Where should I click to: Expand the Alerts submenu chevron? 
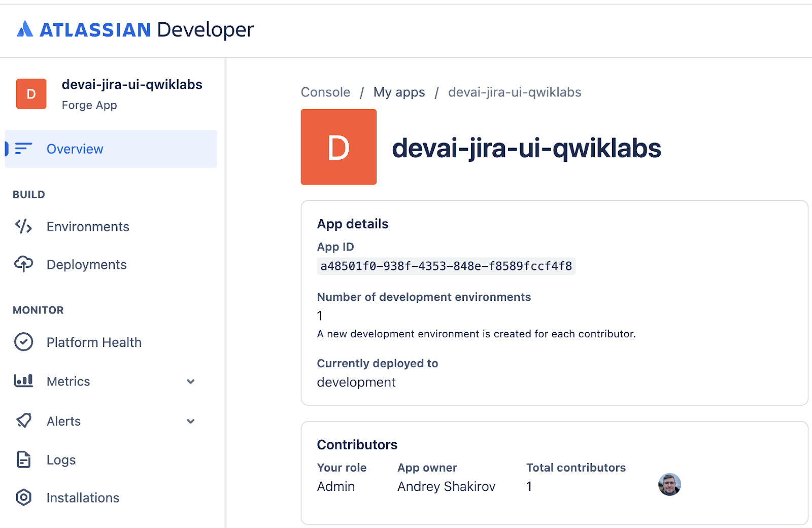pos(191,421)
